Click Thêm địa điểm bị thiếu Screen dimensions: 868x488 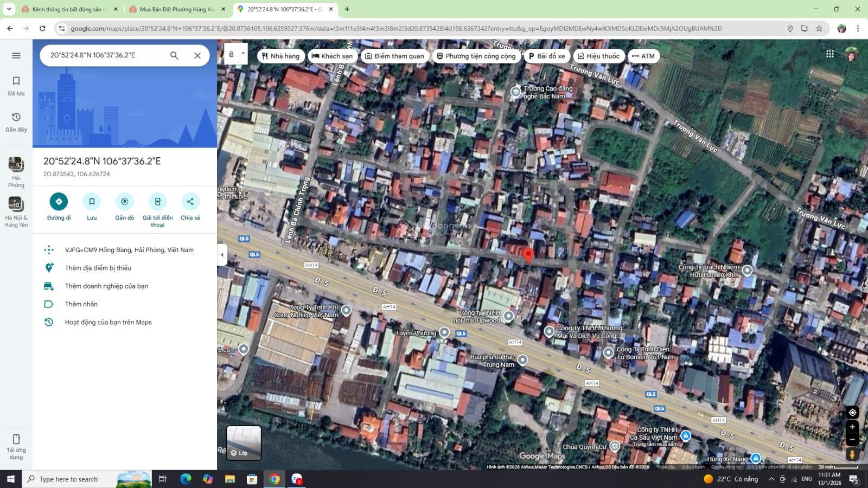98,268
